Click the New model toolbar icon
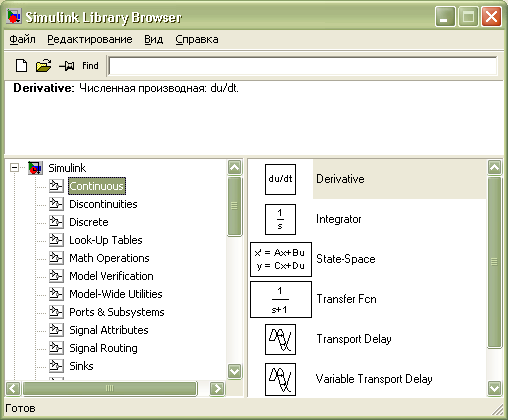The width and height of the screenshot is (508, 420). (22, 65)
